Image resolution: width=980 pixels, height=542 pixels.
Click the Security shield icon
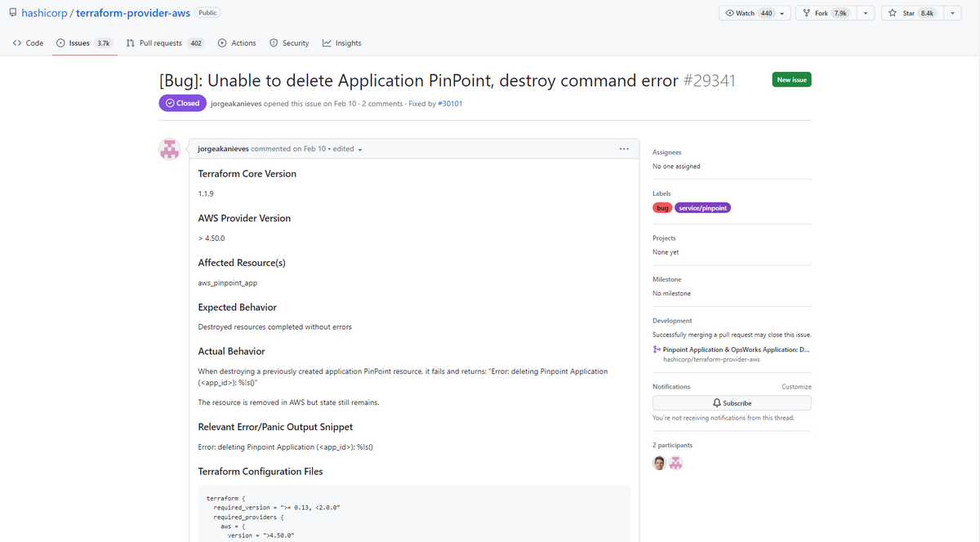[274, 43]
